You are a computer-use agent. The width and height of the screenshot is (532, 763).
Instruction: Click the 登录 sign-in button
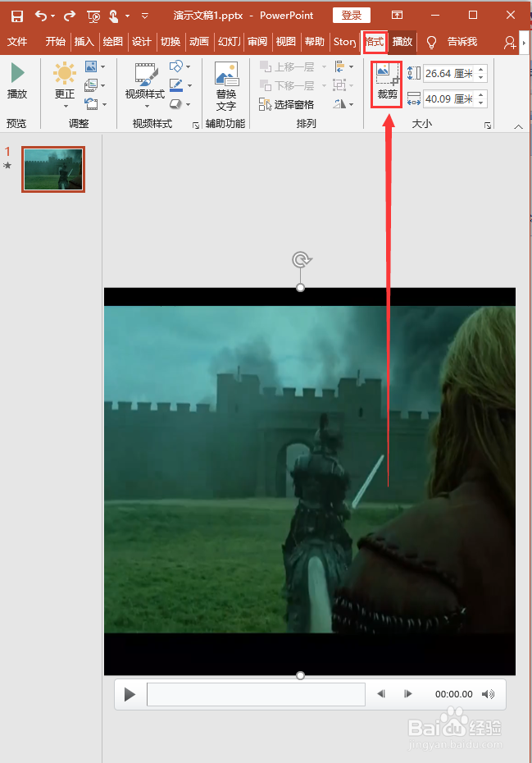click(351, 16)
